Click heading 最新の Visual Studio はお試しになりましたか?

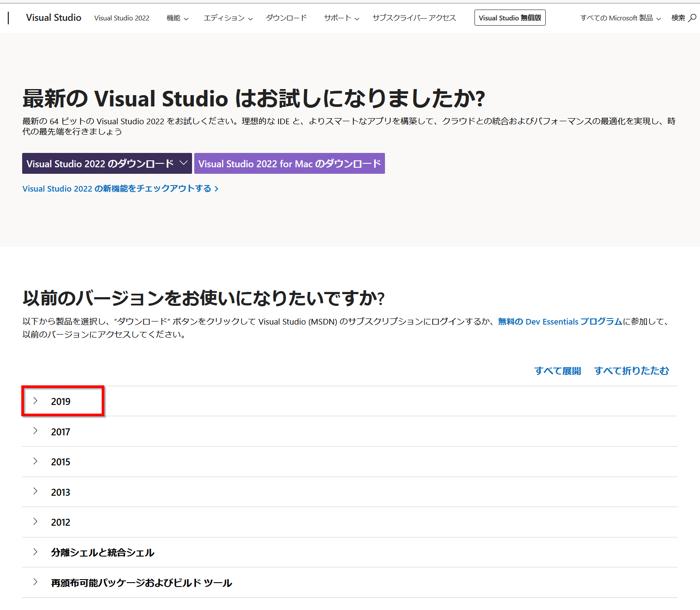pyautogui.click(x=254, y=98)
